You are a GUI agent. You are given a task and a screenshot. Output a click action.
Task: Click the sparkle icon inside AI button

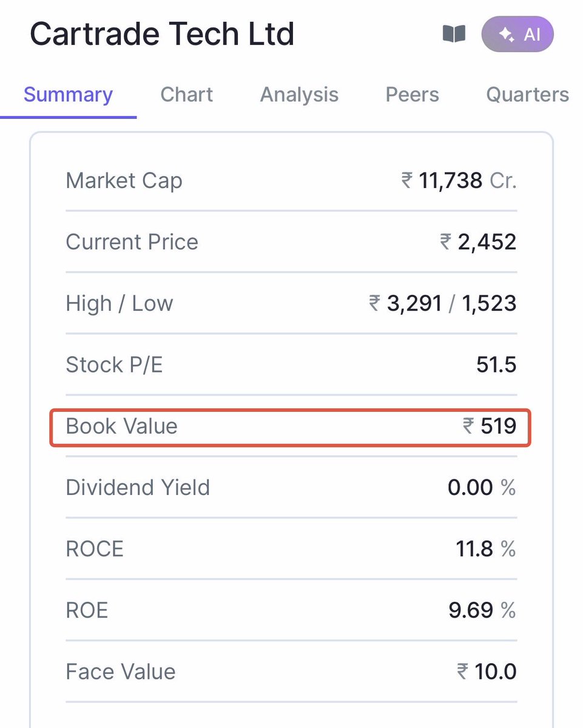[506, 35]
